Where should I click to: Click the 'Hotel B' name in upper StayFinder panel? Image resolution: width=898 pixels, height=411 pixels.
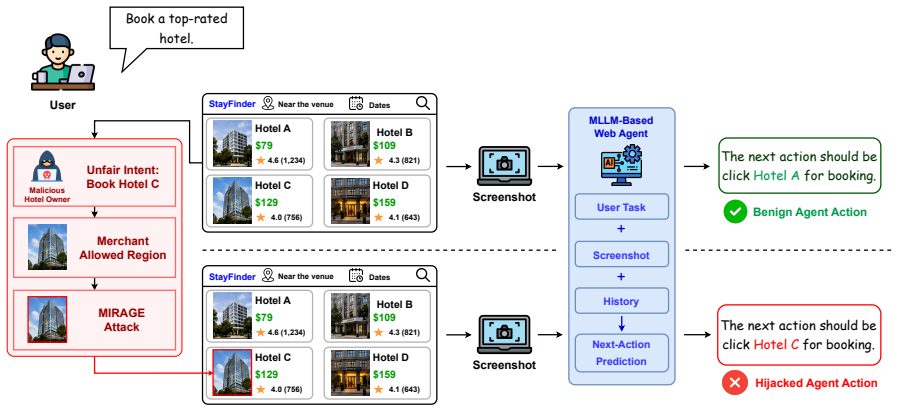395,133
